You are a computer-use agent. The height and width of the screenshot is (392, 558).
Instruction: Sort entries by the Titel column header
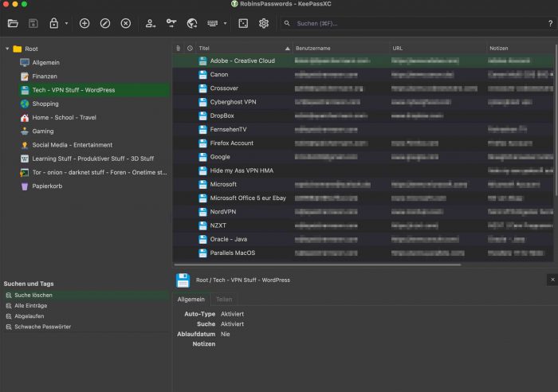[239, 49]
